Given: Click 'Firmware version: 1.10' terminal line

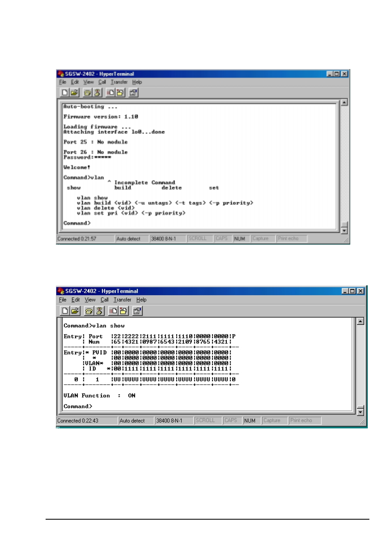Looking at the screenshot, I should 101,117.
